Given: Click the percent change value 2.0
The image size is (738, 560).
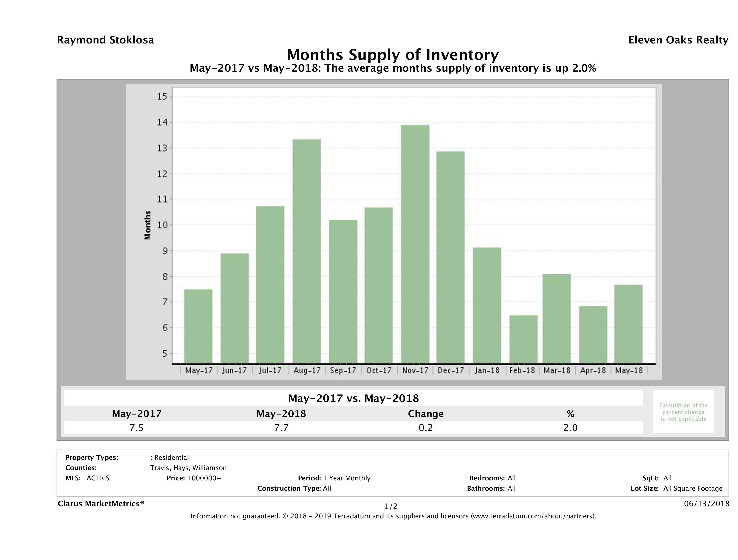Looking at the screenshot, I should (x=570, y=428).
